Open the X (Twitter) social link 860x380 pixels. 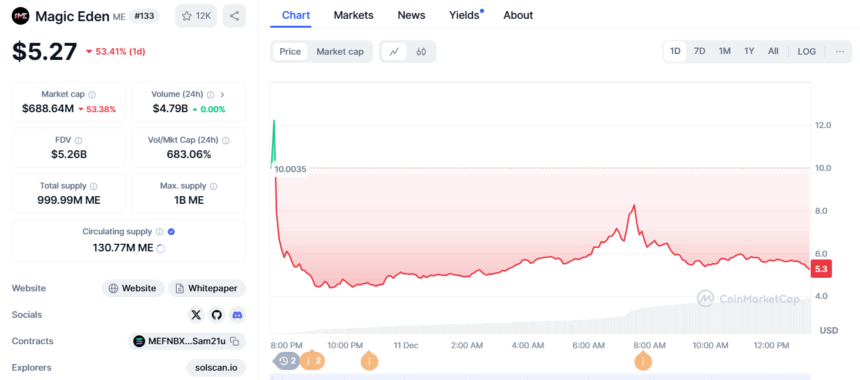(x=196, y=315)
